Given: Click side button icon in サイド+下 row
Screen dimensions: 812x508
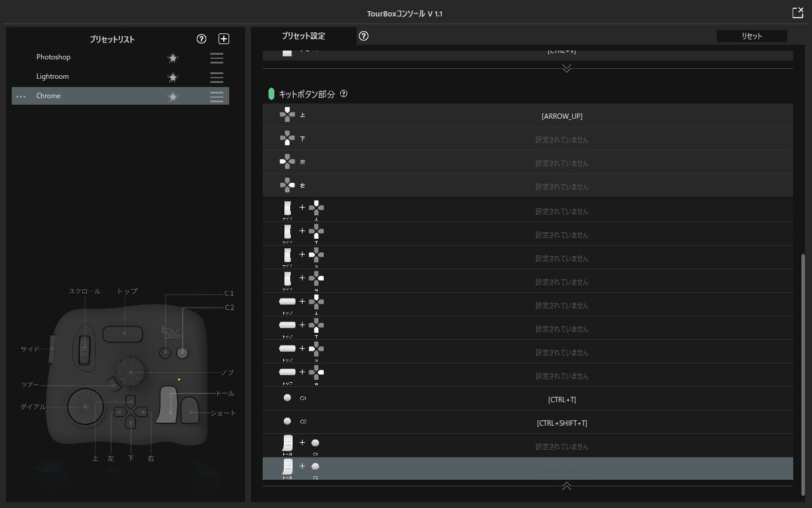Looking at the screenshot, I should click(287, 232).
